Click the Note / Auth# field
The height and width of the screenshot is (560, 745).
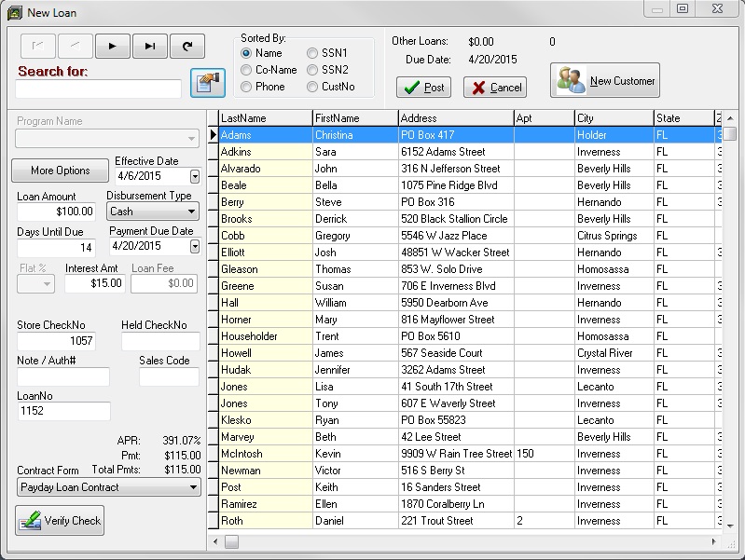click(x=63, y=376)
